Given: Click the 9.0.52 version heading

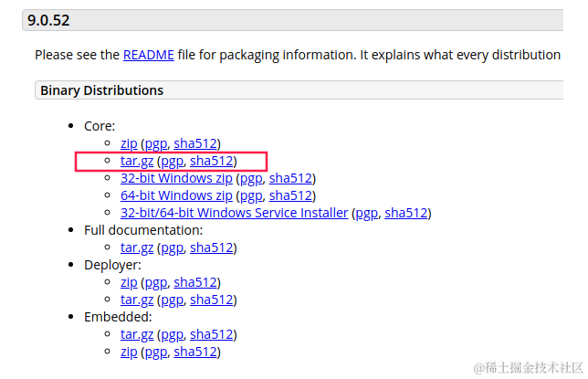Looking at the screenshot, I should point(48,20).
